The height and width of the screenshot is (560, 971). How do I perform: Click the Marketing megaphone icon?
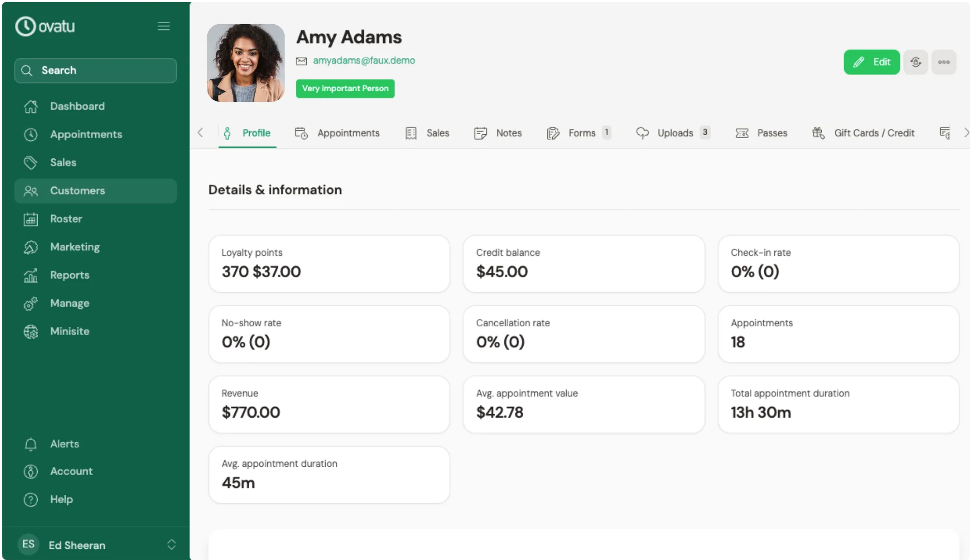(30, 247)
